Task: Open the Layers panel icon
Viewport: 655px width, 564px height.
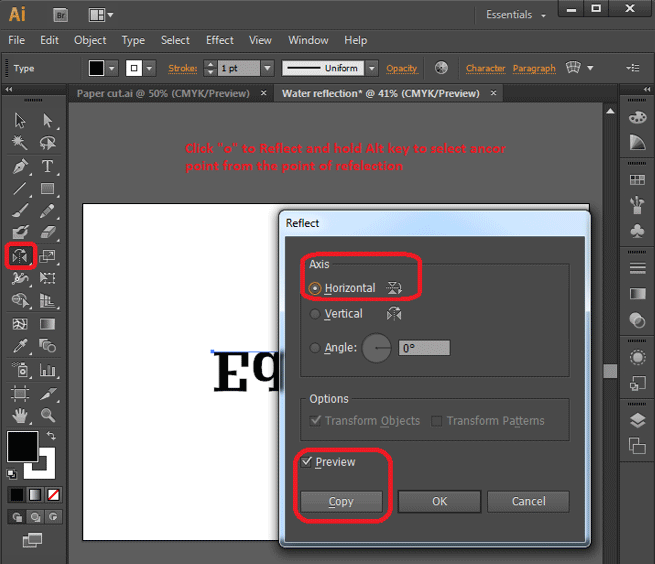Action: pyautogui.click(x=637, y=420)
